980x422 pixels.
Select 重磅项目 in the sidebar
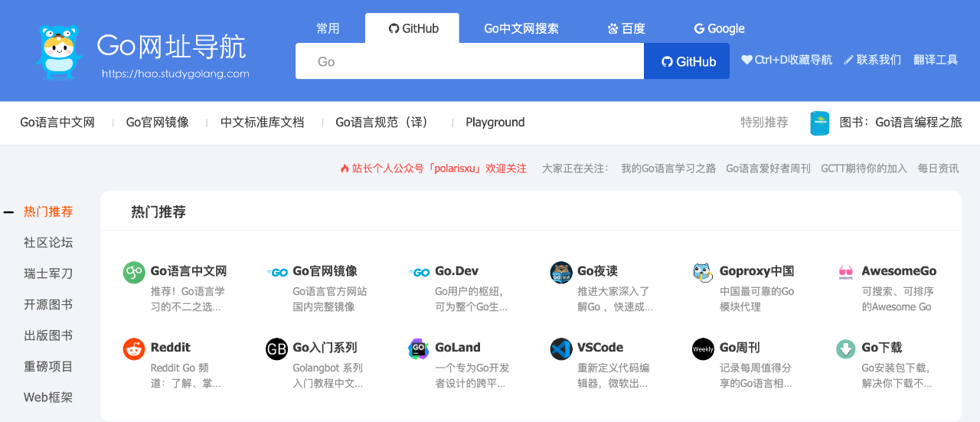[48, 367]
